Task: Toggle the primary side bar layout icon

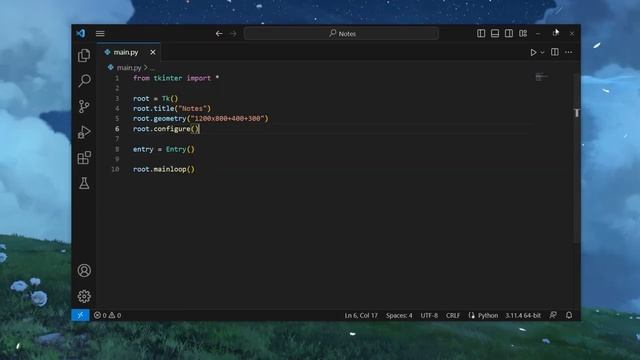Action: click(x=481, y=33)
